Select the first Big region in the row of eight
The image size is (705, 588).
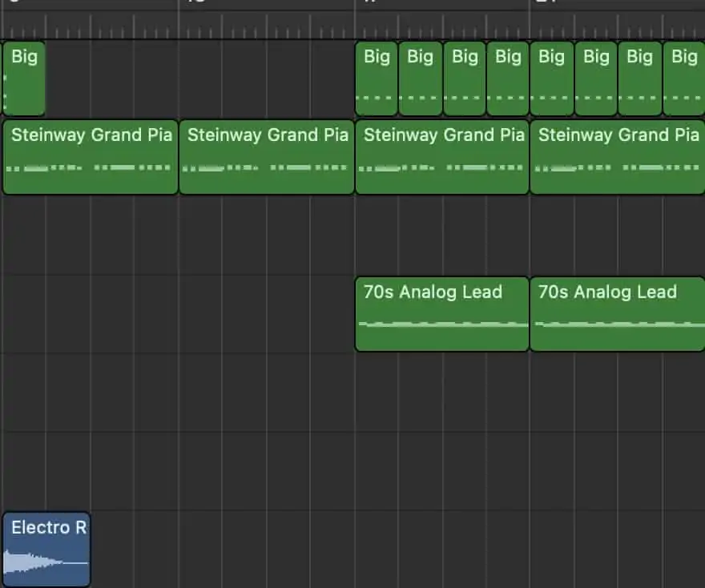point(377,79)
